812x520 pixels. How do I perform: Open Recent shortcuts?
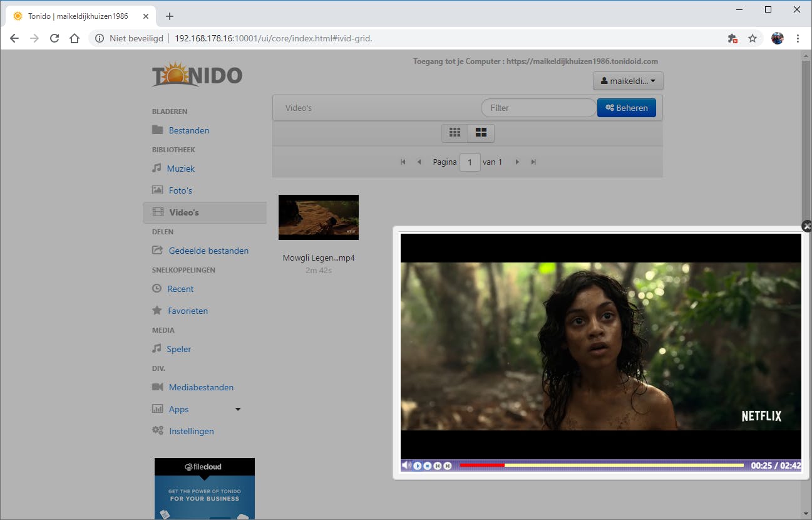tap(180, 289)
